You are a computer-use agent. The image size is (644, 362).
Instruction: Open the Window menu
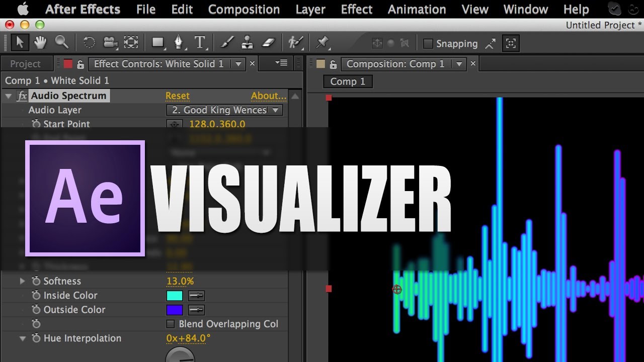tap(526, 9)
